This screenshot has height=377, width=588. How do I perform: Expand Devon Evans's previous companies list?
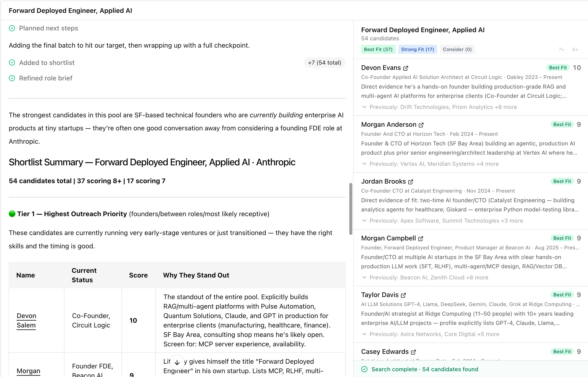tap(364, 107)
